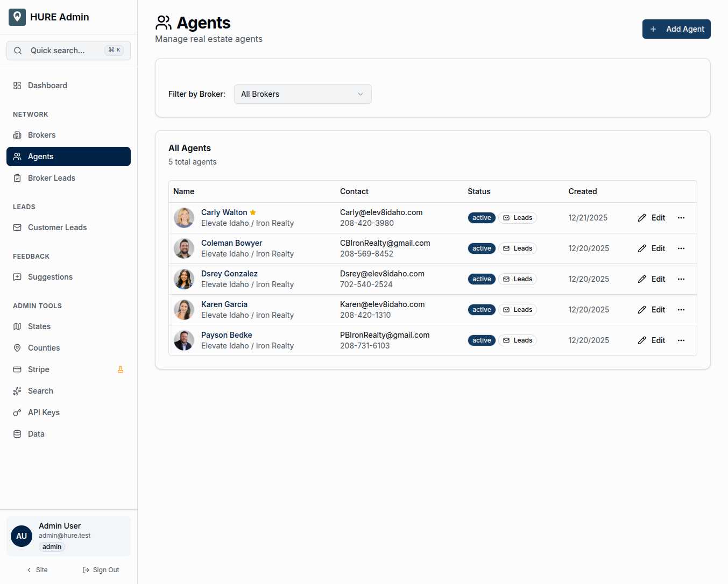This screenshot has width=728, height=584.
Task: Expand the actions menu for Coleman Bowyer
Action: pos(681,248)
